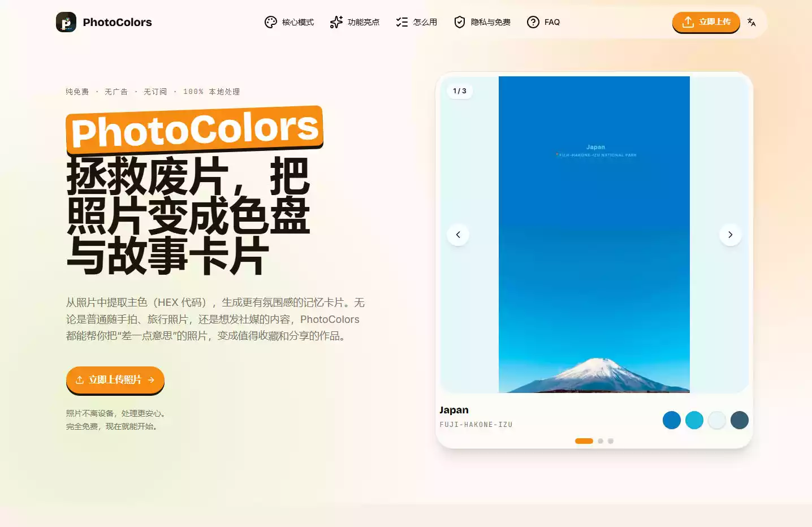Select the pale white color swatch
812x527 pixels.
pyautogui.click(x=717, y=420)
